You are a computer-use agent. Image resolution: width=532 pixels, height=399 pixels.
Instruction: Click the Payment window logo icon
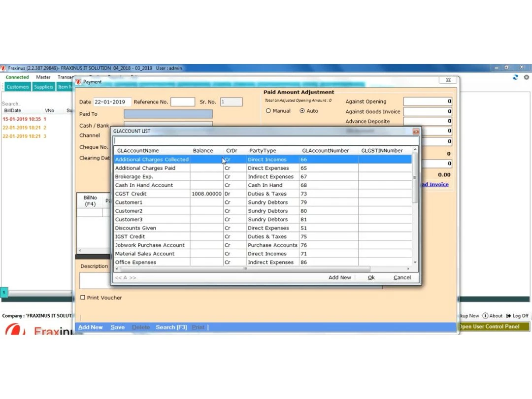pyautogui.click(x=78, y=82)
